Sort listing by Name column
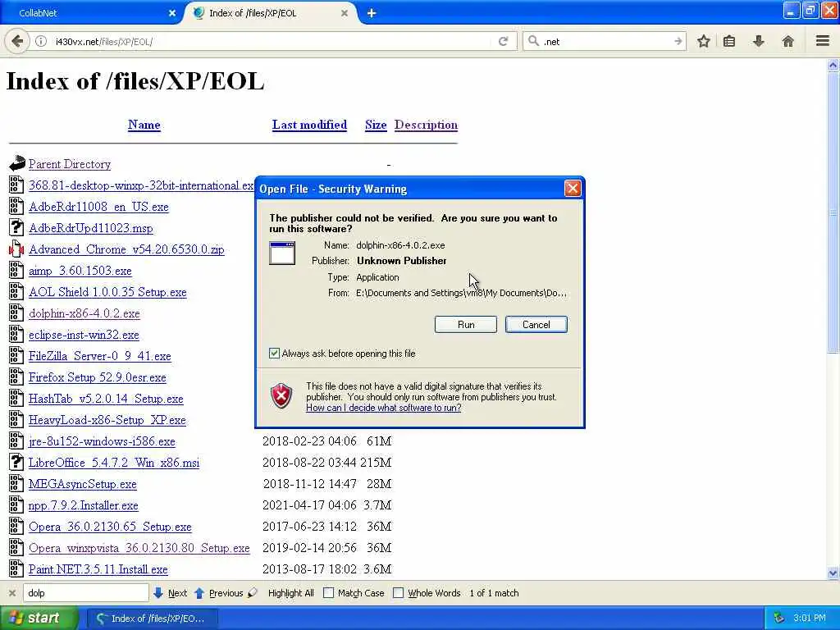This screenshot has height=630, width=840. tap(144, 125)
